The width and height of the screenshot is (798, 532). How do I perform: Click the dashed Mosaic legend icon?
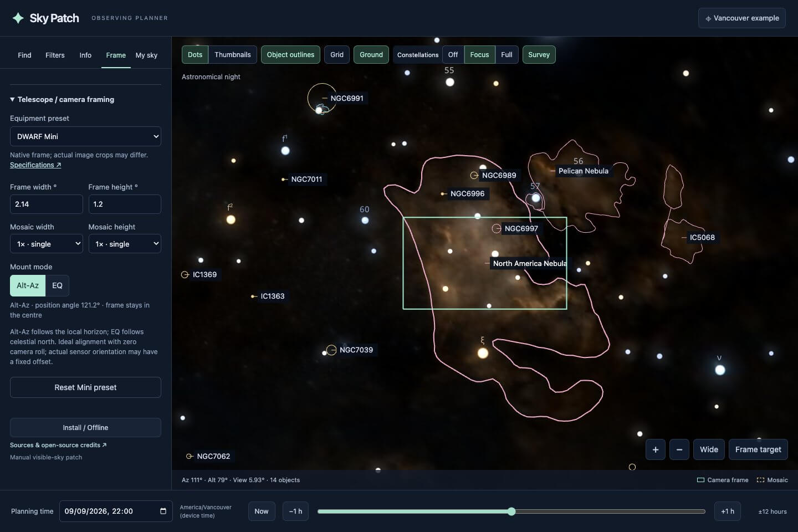[x=760, y=480]
